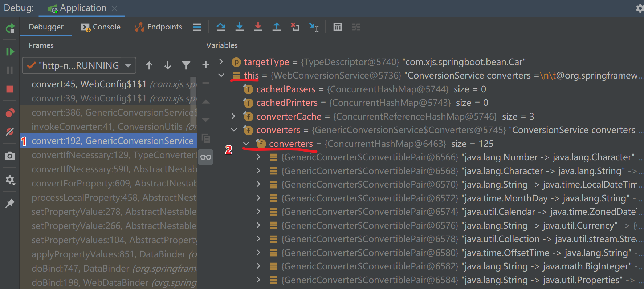
Task: Toggle the watches glasses button
Action: (x=206, y=157)
